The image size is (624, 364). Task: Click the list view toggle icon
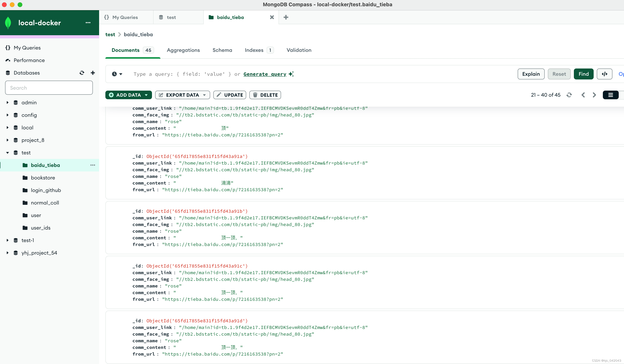610,95
